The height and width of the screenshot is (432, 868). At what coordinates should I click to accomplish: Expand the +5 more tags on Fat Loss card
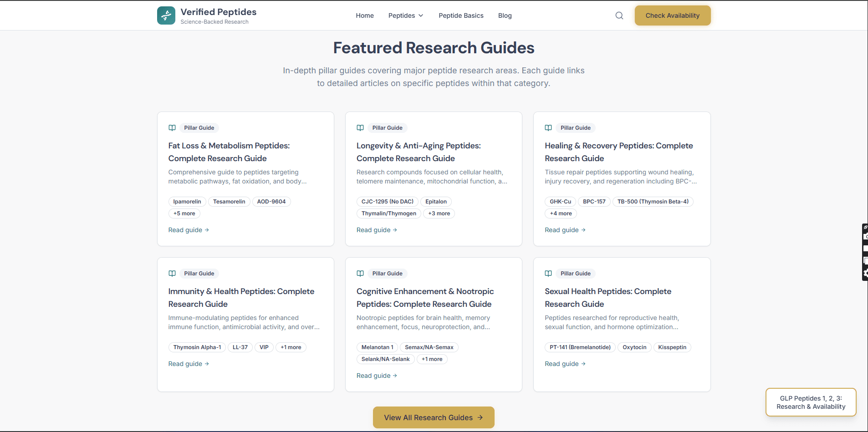click(184, 213)
